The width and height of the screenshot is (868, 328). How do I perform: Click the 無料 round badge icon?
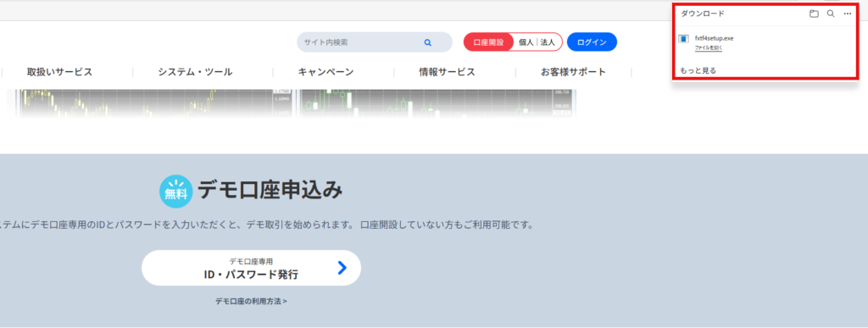click(176, 192)
